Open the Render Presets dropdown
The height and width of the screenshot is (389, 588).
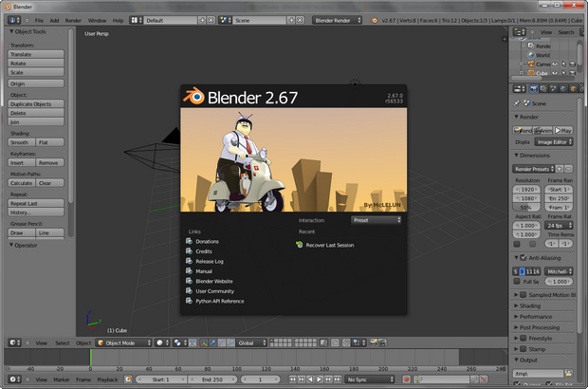534,169
